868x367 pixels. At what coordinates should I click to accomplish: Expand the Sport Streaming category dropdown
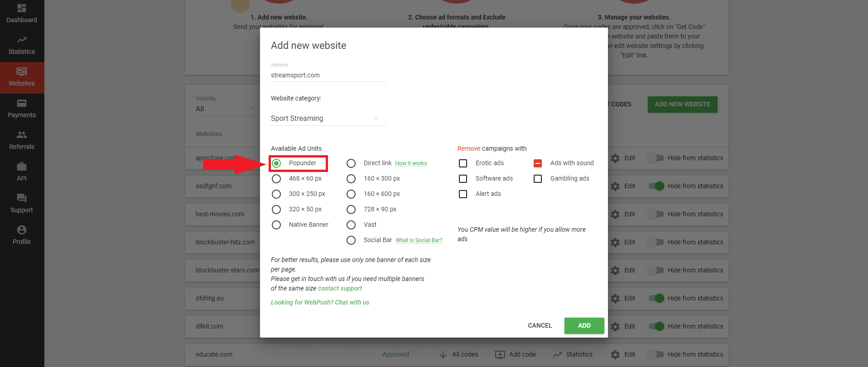point(328,119)
